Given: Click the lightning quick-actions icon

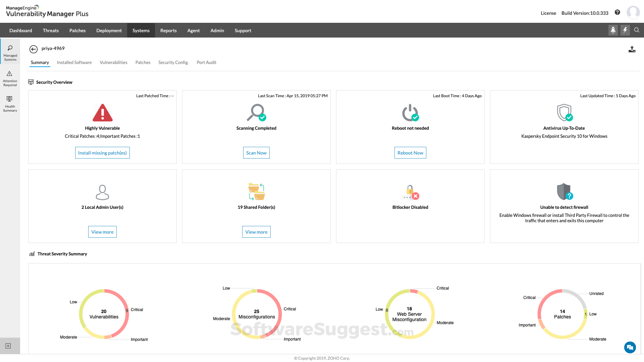Looking at the screenshot, I should [625, 30].
